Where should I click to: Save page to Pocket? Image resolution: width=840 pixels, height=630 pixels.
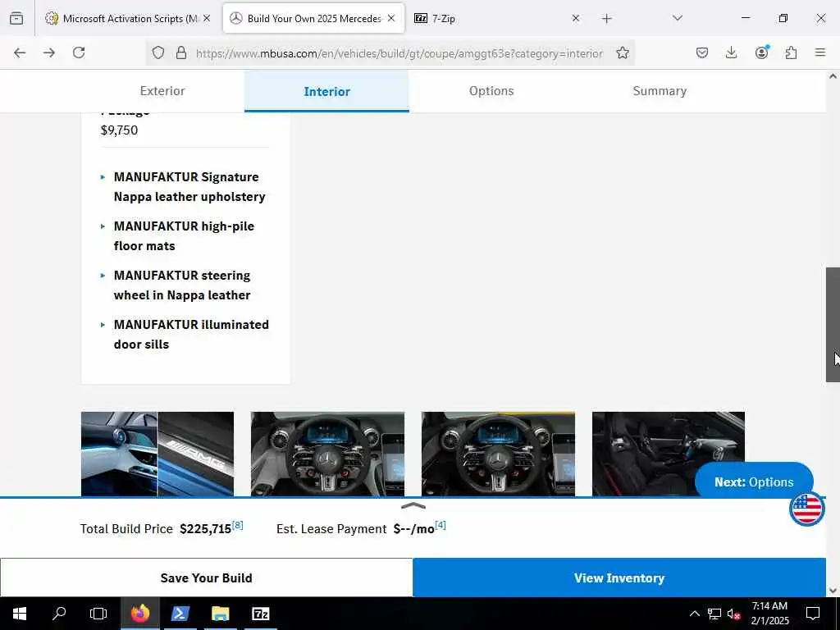pyautogui.click(x=702, y=52)
